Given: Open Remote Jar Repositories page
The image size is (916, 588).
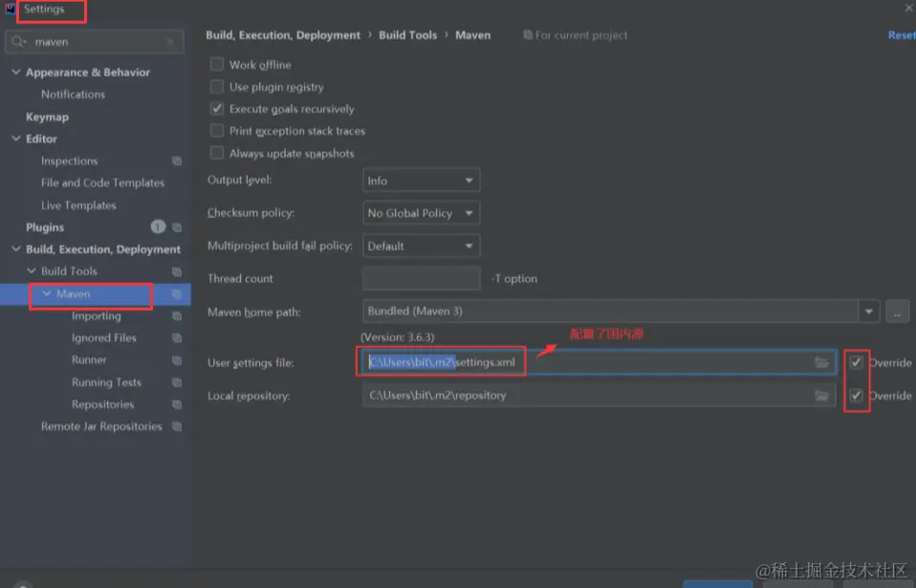Looking at the screenshot, I should [101, 426].
